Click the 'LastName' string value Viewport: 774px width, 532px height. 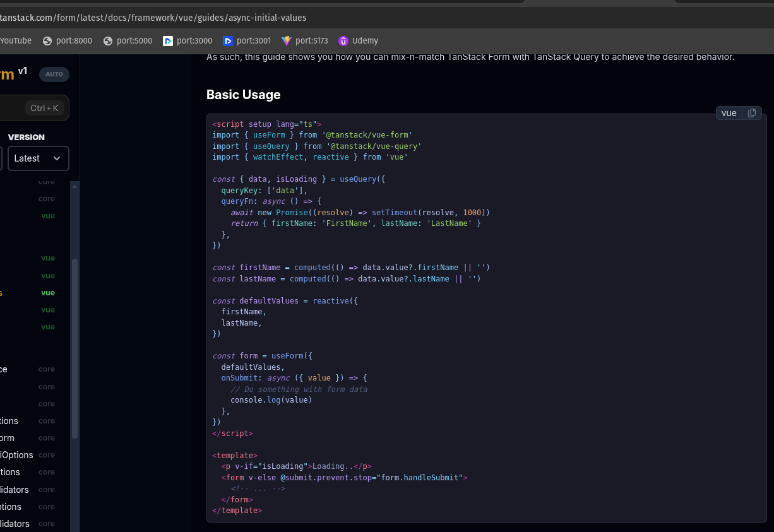(450, 223)
